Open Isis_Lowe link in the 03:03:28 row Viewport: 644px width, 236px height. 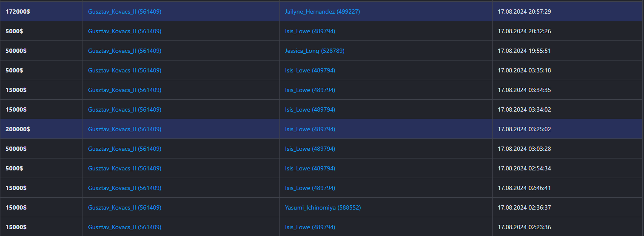coord(310,149)
